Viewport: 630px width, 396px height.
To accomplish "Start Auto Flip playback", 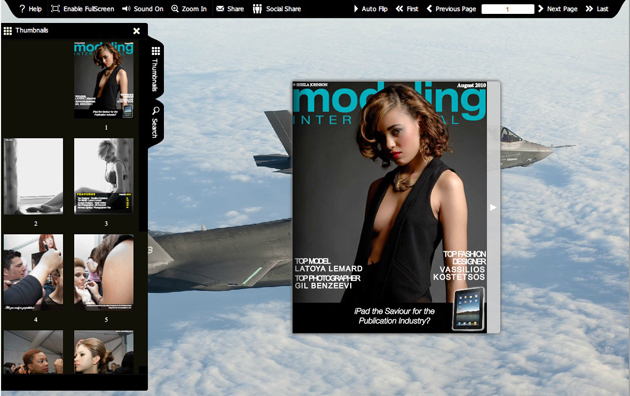I will point(356,8).
